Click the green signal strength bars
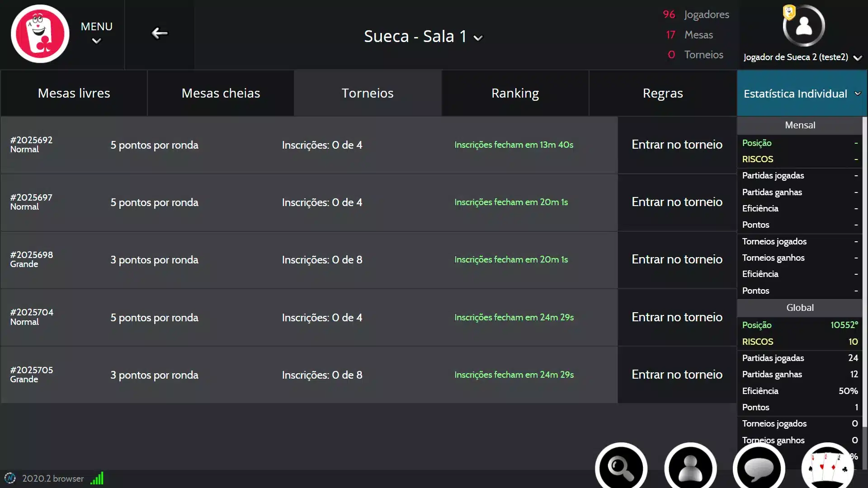Image resolution: width=868 pixels, height=488 pixels. click(x=97, y=478)
